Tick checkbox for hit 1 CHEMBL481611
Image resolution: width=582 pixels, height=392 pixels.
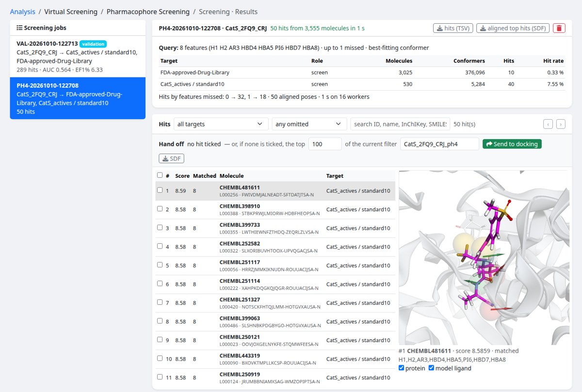coord(160,190)
